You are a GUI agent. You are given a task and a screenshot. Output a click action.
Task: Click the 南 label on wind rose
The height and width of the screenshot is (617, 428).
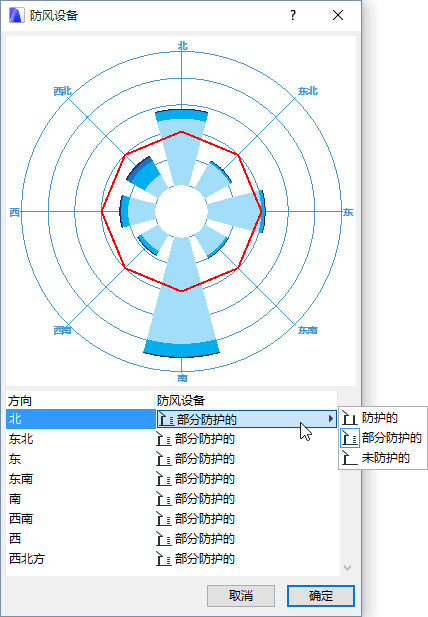coord(182,378)
